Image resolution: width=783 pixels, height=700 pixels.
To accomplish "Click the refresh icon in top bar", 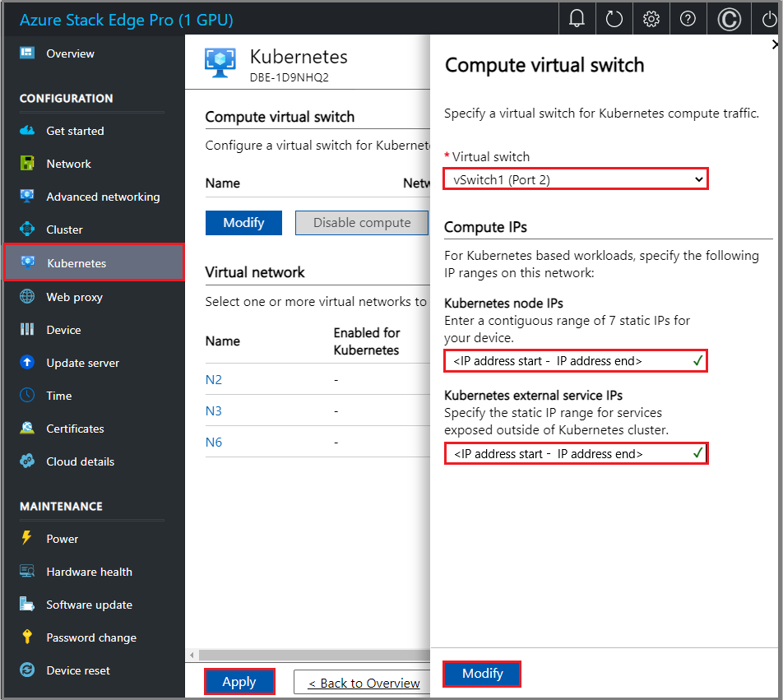I will (614, 20).
